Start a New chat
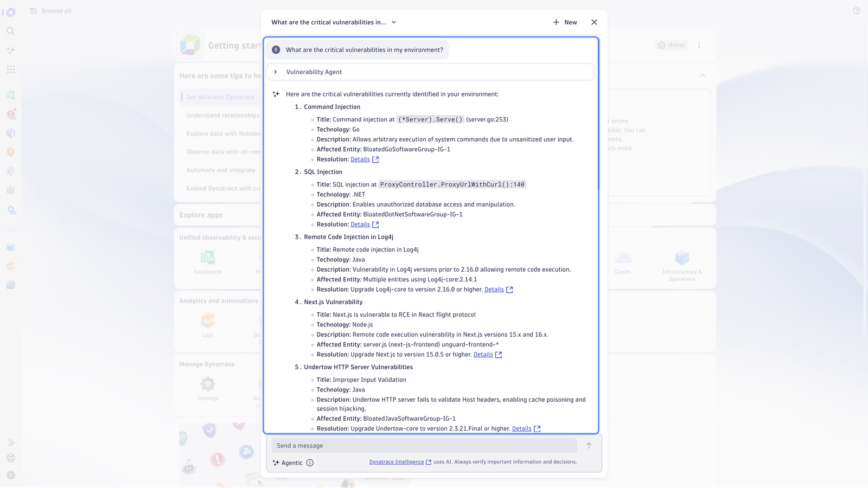The height and width of the screenshot is (488, 868). [x=565, y=22]
